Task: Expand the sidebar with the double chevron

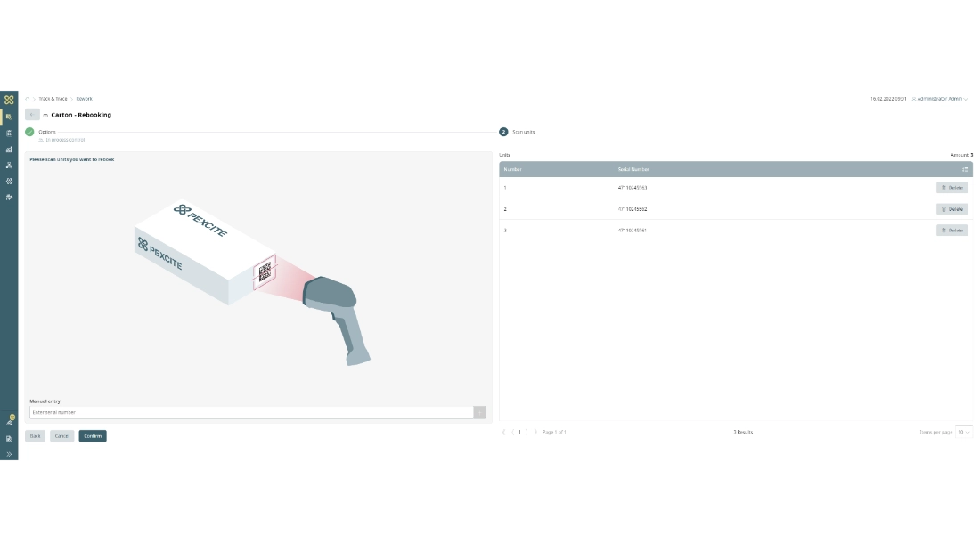Action: [9, 453]
